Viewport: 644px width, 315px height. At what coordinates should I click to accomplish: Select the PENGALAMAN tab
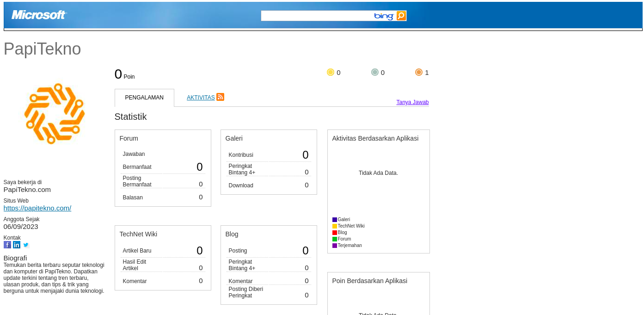(x=144, y=98)
